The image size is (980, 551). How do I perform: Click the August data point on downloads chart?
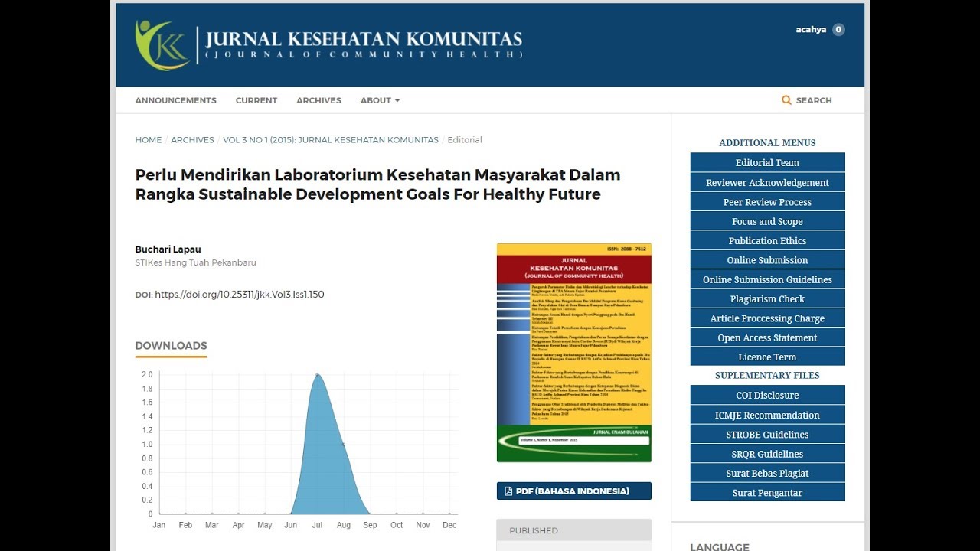[x=343, y=444]
